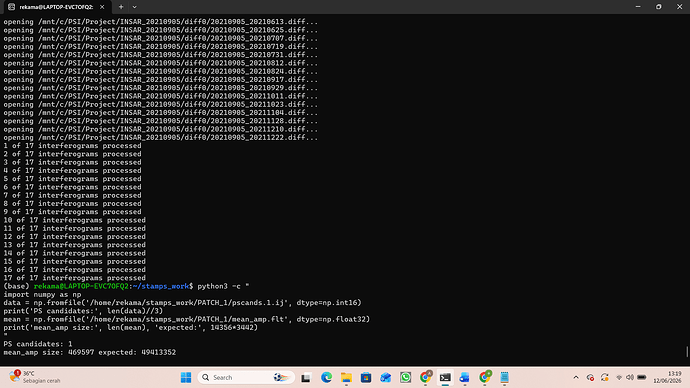The height and width of the screenshot is (388, 690).
Task: Expand the terminal profile dropdown arrow
Action: tap(135, 7)
